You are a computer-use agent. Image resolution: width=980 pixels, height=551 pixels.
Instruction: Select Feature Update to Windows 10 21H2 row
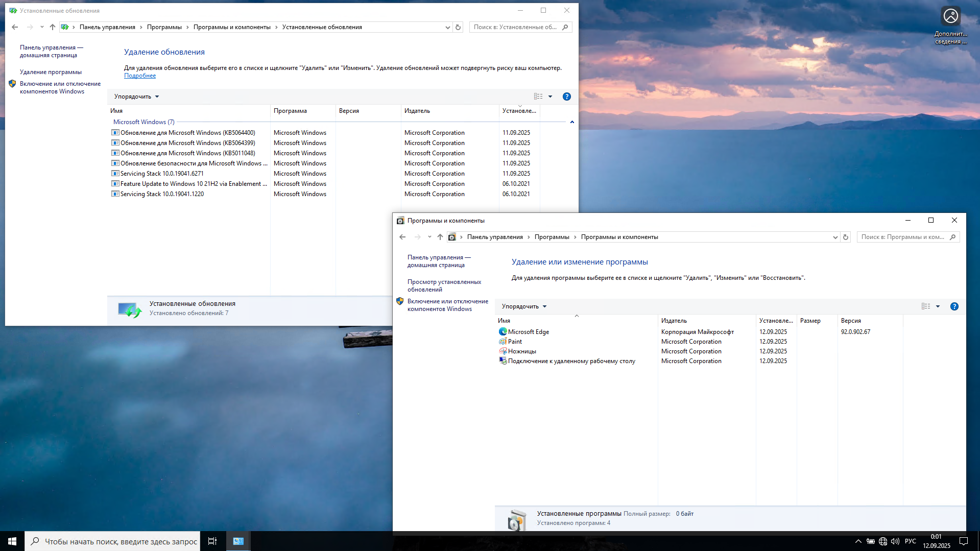[x=325, y=183]
